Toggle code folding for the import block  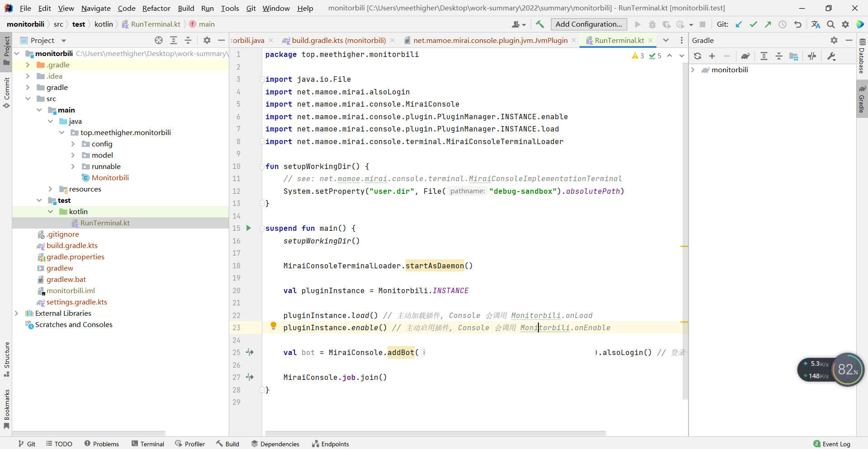(x=262, y=80)
